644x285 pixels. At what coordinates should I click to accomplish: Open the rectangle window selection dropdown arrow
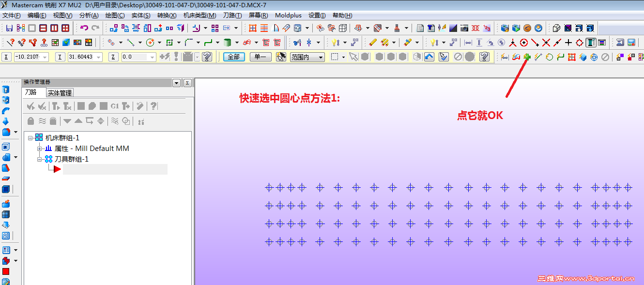[343, 57]
